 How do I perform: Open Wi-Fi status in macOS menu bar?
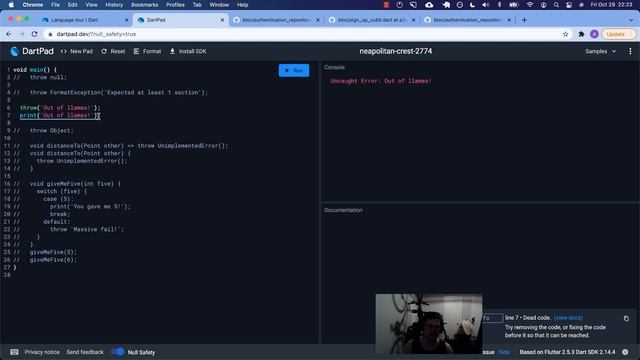coord(529,5)
